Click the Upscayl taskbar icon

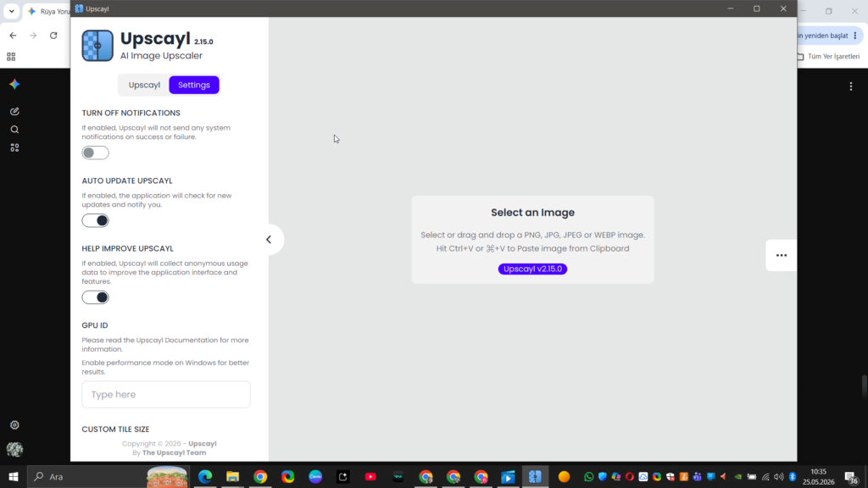536,476
